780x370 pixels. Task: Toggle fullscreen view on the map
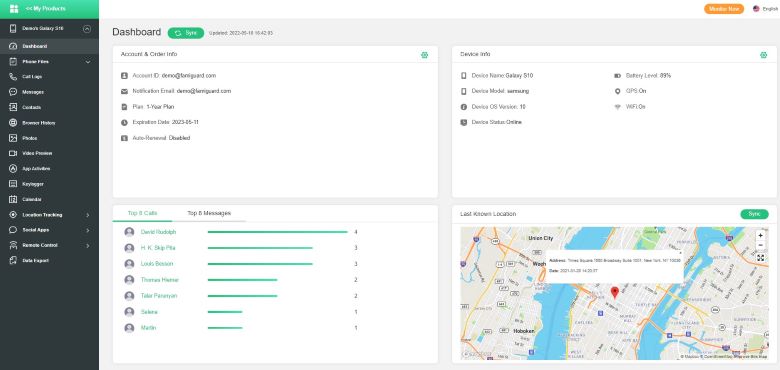click(760, 258)
